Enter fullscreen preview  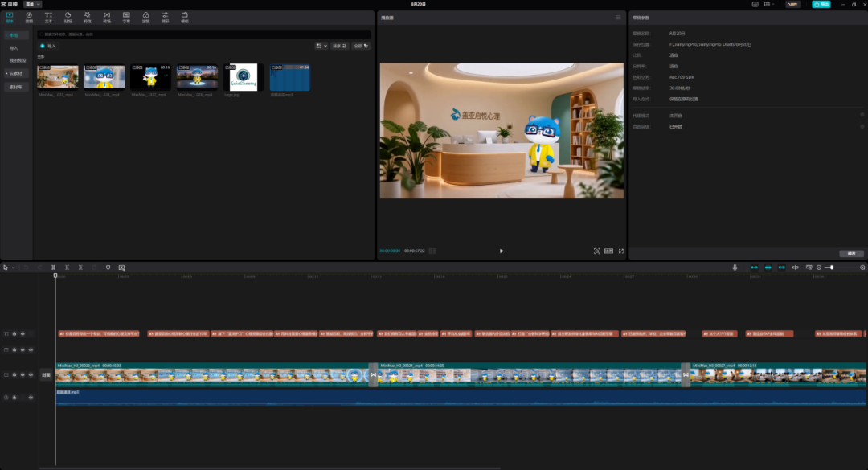pyautogui.click(x=621, y=251)
